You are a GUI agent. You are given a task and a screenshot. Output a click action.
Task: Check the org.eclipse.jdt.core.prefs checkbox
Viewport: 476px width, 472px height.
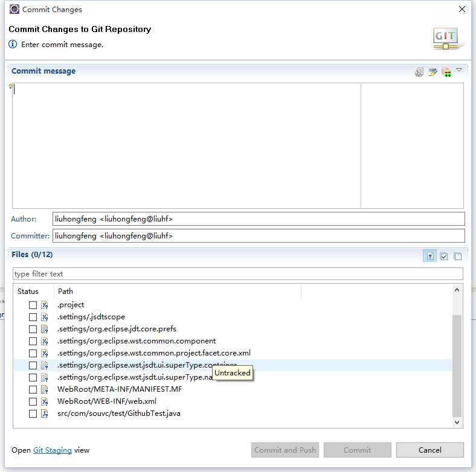point(33,329)
